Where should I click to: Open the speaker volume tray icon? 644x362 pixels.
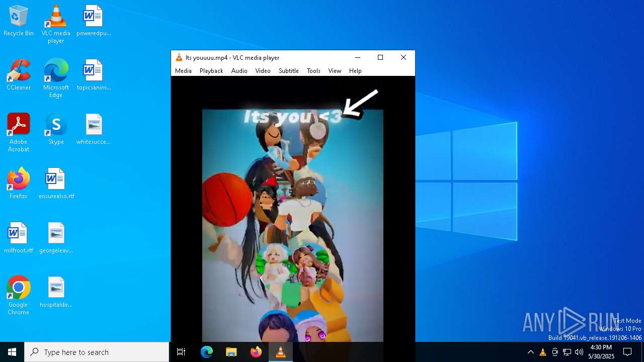point(579,352)
